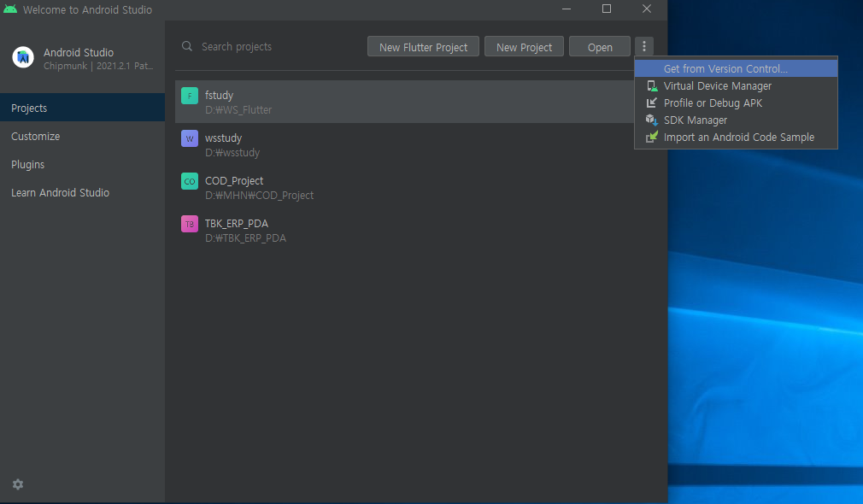Image resolution: width=863 pixels, height=504 pixels.
Task: Open the Plugins section
Action: tap(83, 165)
